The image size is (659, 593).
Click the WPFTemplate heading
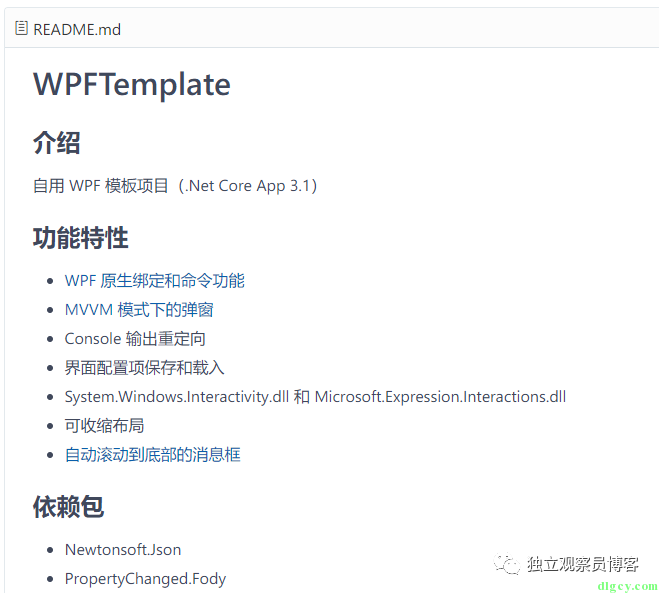tap(132, 84)
